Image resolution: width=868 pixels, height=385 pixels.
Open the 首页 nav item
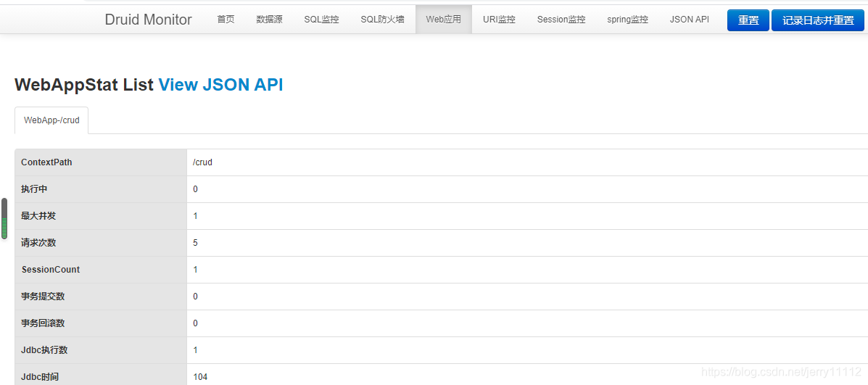point(226,20)
